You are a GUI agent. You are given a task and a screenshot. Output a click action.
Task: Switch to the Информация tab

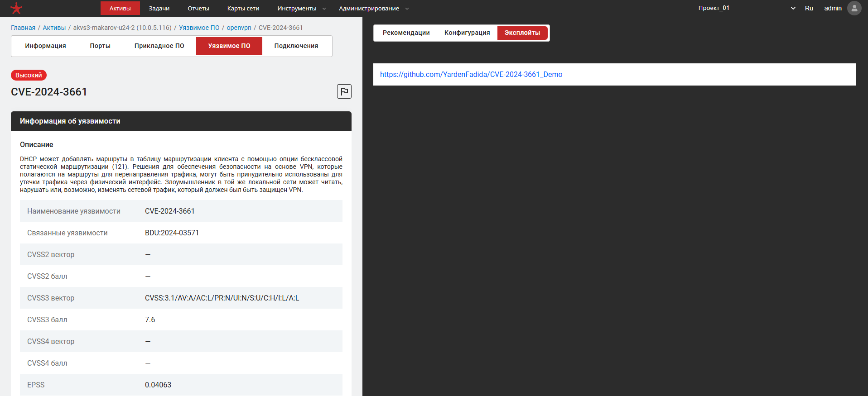coord(45,46)
